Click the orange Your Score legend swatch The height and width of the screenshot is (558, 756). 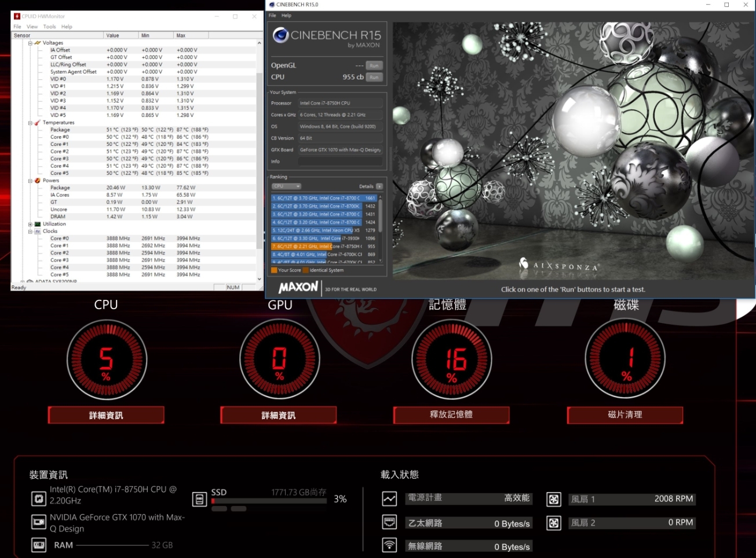coord(274,270)
